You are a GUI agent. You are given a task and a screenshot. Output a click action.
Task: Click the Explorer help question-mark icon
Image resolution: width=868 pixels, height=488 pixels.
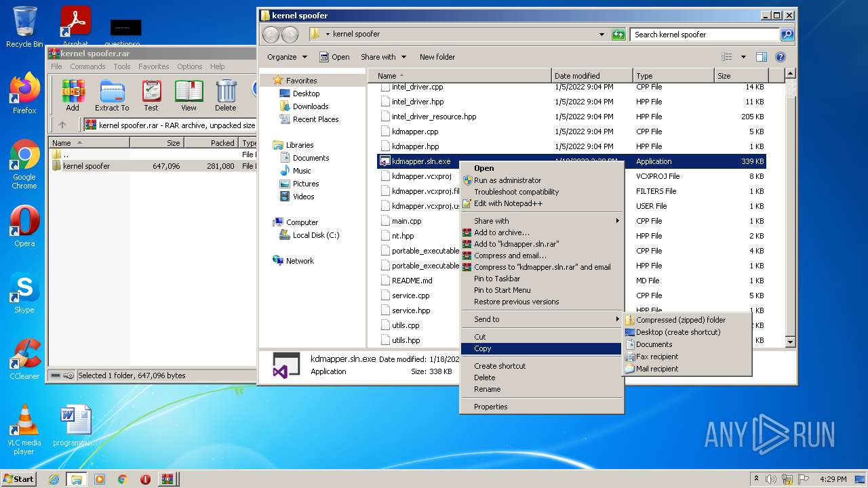781,57
